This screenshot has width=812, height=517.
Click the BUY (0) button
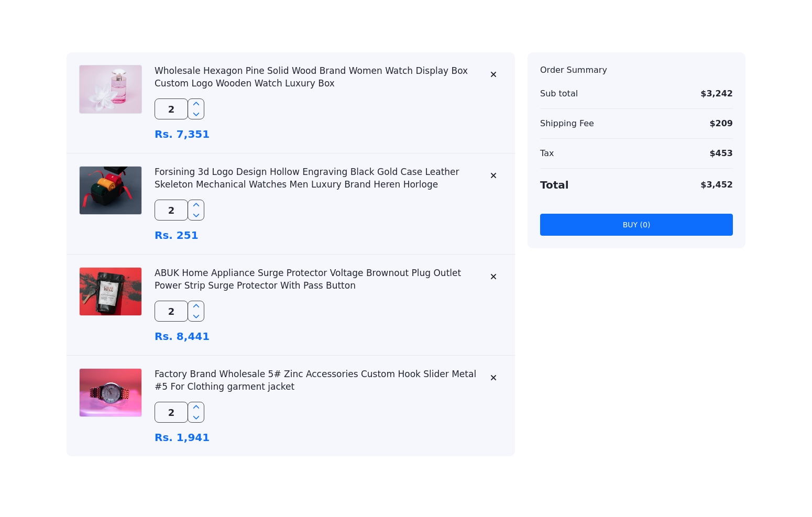coord(636,225)
